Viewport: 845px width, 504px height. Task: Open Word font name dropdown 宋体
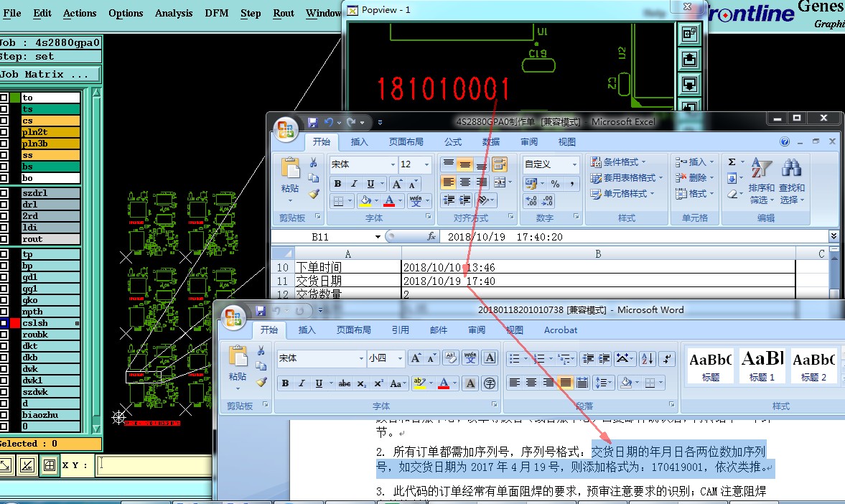tap(361, 358)
